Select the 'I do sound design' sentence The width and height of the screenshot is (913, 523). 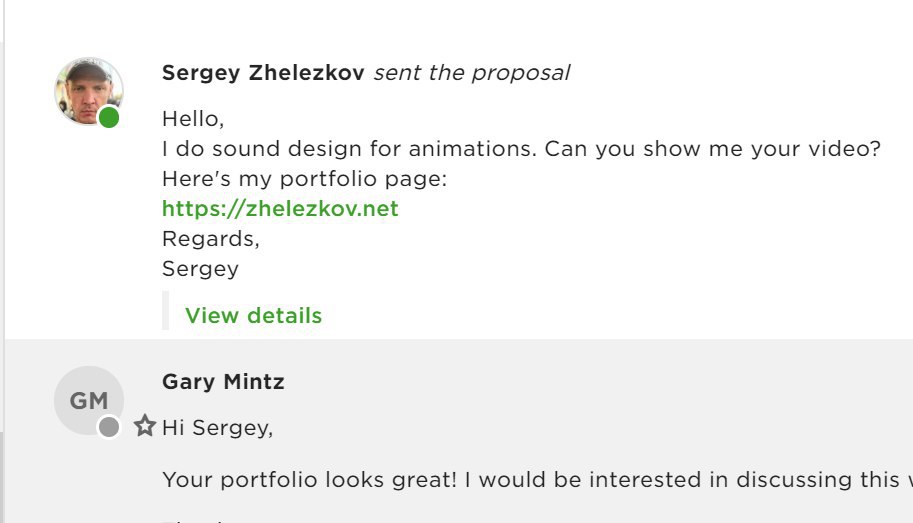coord(349,149)
